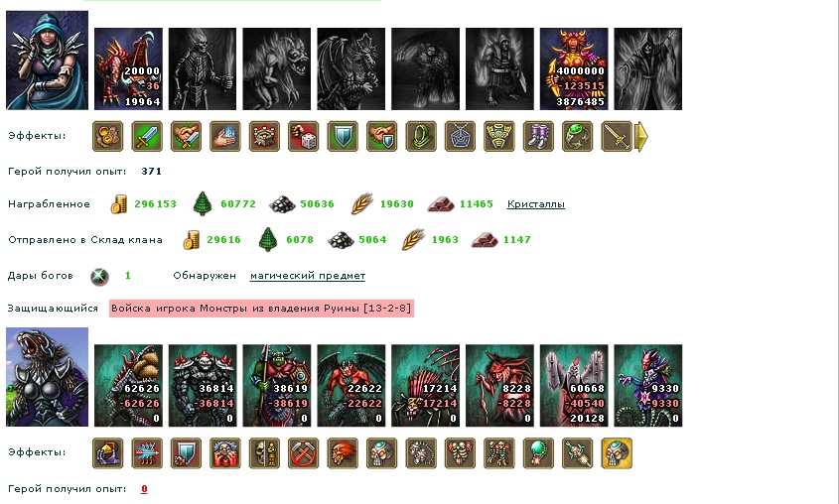
Task: Select the red dice effect icon
Action: pos(304,136)
